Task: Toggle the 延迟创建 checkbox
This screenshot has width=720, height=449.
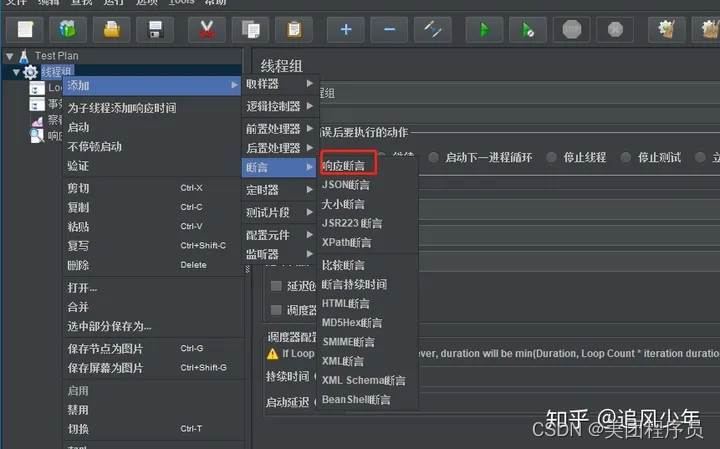Action: tap(276, 286)
